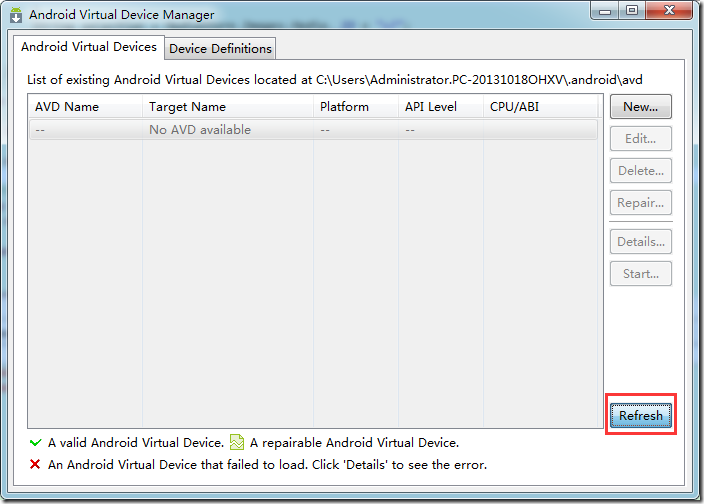704x504 pixels.
Task: Click the green valid device checkmark icon
Action: coord(35,442)
